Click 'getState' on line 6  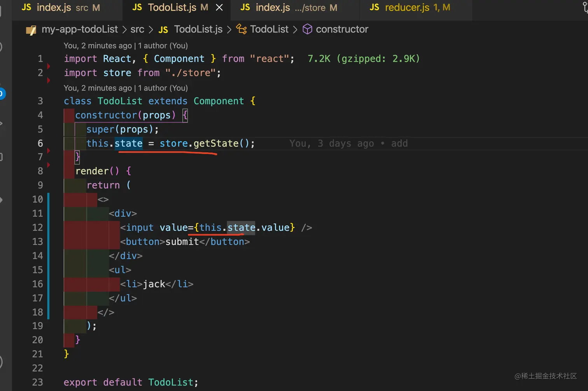[216, 144]
